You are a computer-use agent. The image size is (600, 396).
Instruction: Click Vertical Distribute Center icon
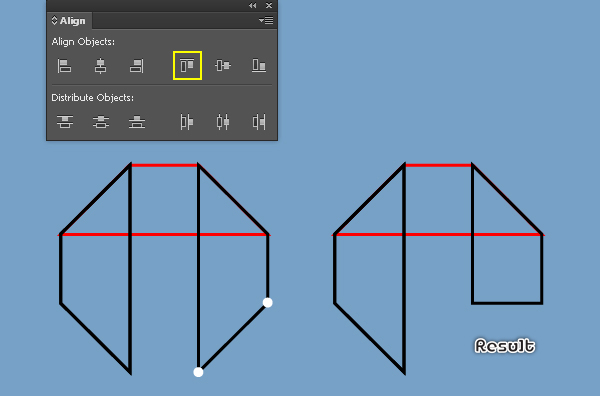click(x=101, y=122)
